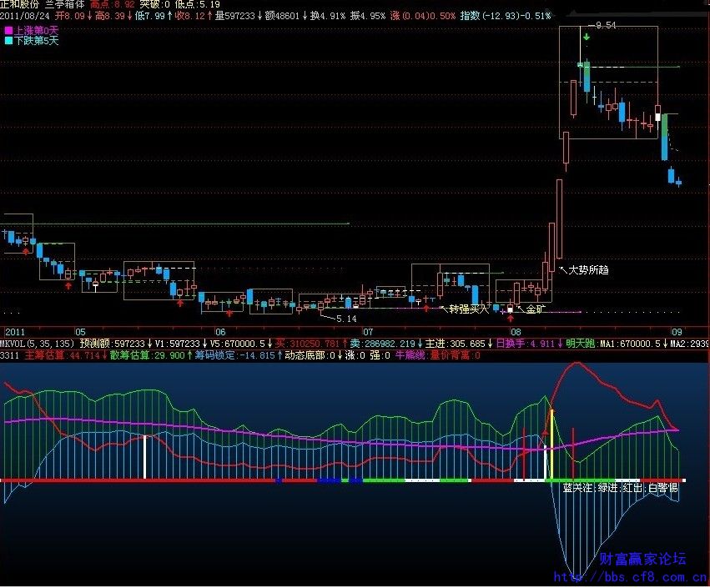Screen dimensions: 710x588
Task: Click the 大势所趋 signal annotation
Action: point(587,270)
